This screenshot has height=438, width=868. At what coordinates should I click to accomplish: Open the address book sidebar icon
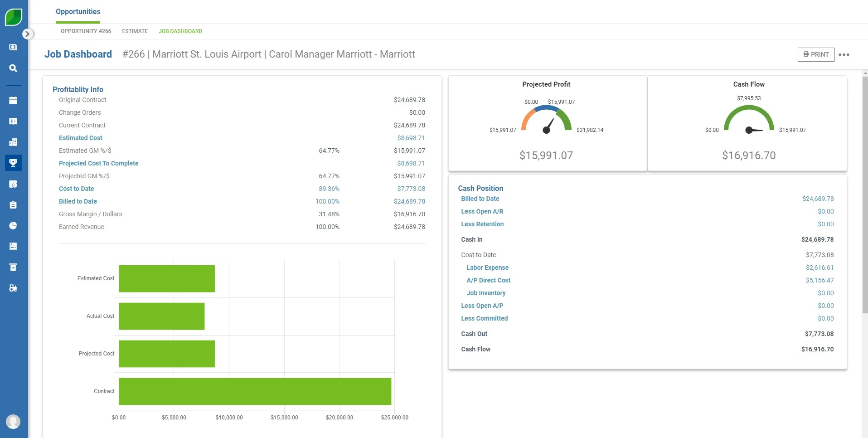tap(13, 121)
